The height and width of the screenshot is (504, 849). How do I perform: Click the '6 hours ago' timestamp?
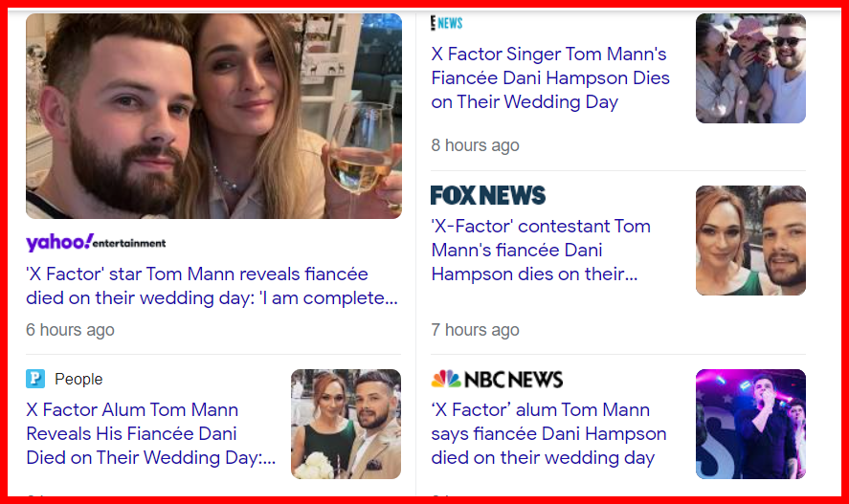coord(70,330)
